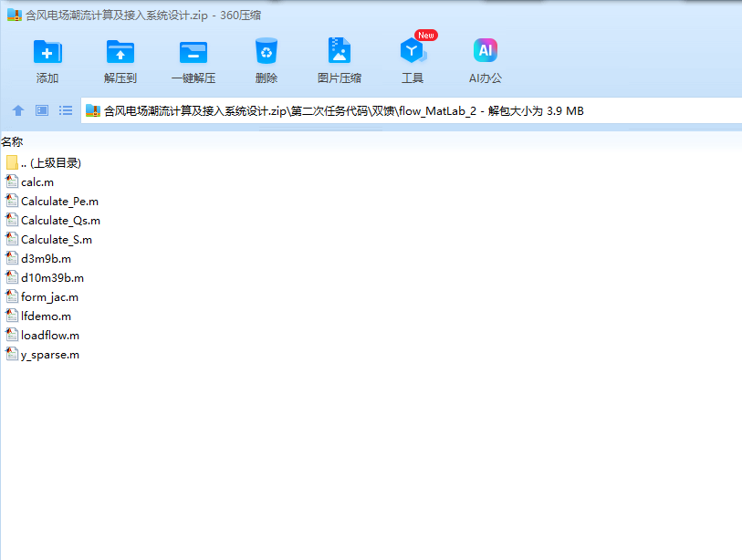Click the 添加 (Add) toolbar icon
This screenshot has width=742, height=560.
coord(47,51)
